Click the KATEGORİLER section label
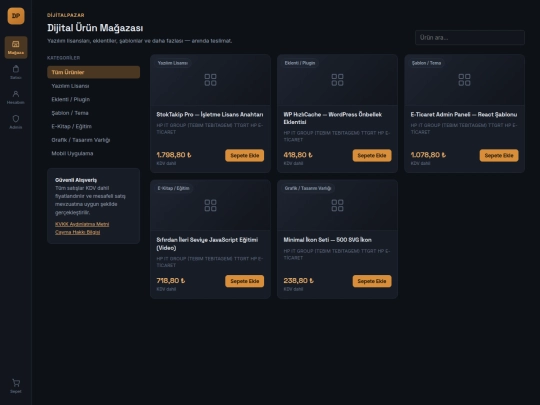Screen dimensions: 540x405 [63, 58]
